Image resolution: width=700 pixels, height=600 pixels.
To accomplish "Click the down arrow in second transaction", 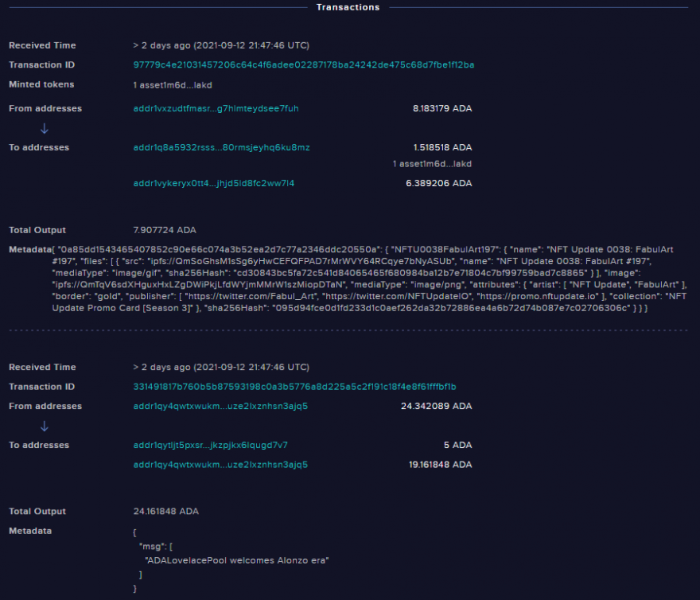I will coord(45,427).
